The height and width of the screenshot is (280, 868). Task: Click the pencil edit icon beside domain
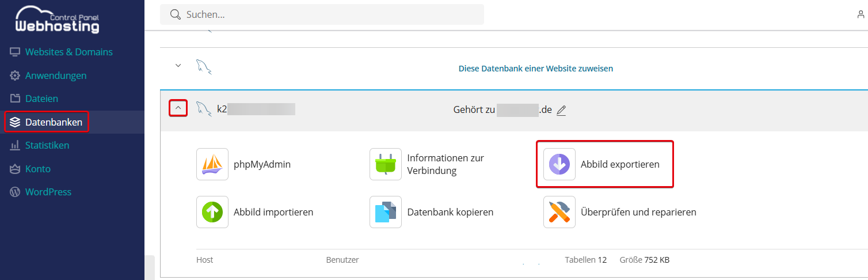pos(561,110)
